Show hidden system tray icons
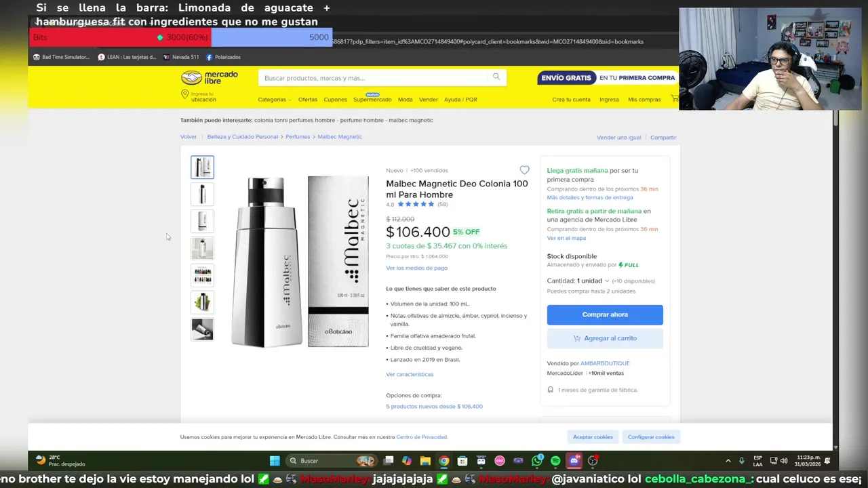The width and height of the screenshot is (868, 488). (728, 461)
